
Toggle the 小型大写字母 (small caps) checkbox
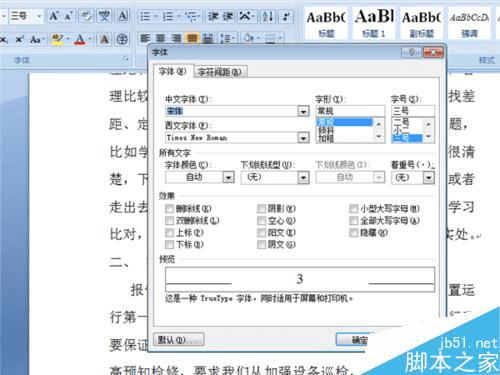click(354, 209)
